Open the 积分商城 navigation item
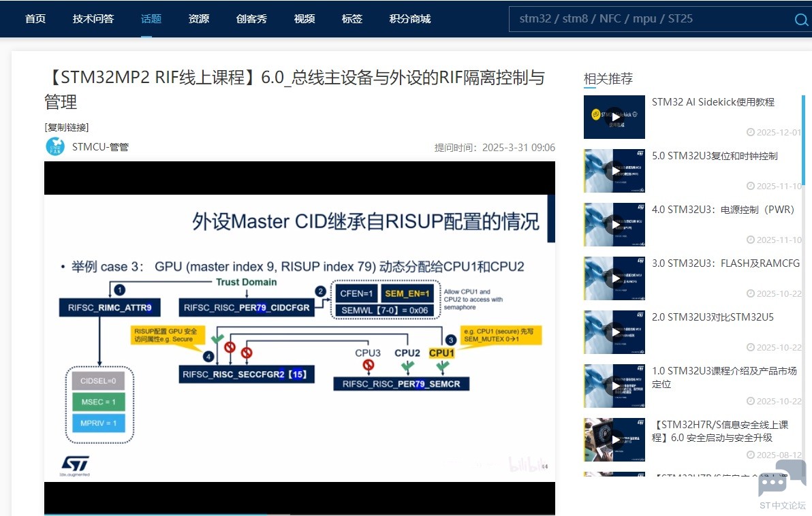This screenshot has height=516, width=812. point(410,19)
